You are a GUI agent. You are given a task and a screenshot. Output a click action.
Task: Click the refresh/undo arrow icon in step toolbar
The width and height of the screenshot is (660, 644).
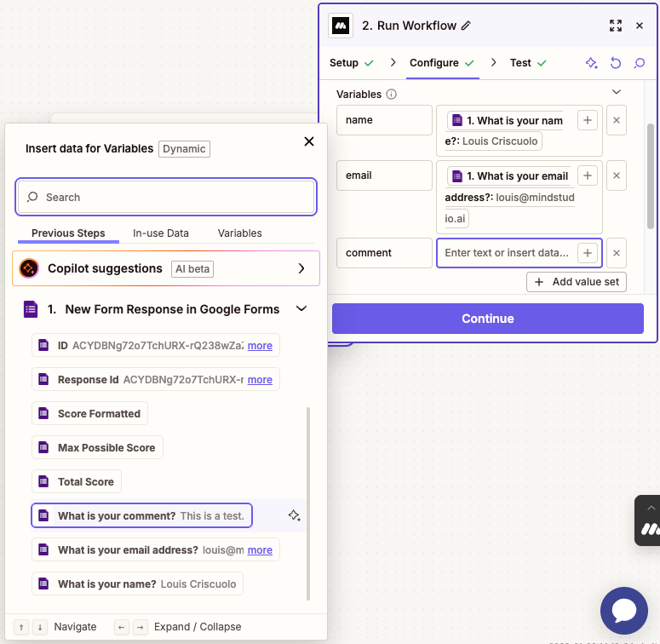(616, 63)
